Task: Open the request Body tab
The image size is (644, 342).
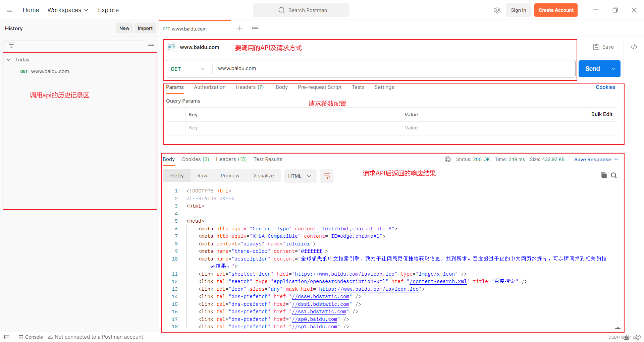Action: 282,87
